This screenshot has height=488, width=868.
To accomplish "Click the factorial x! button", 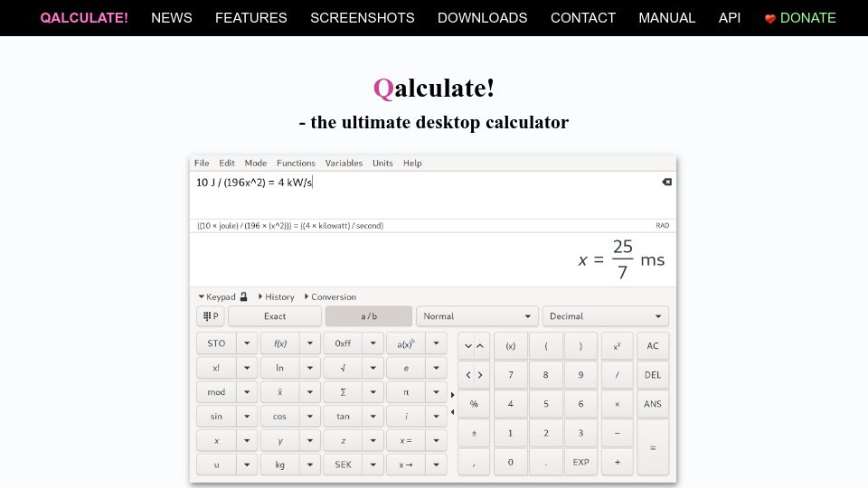I will coord(216,368).
